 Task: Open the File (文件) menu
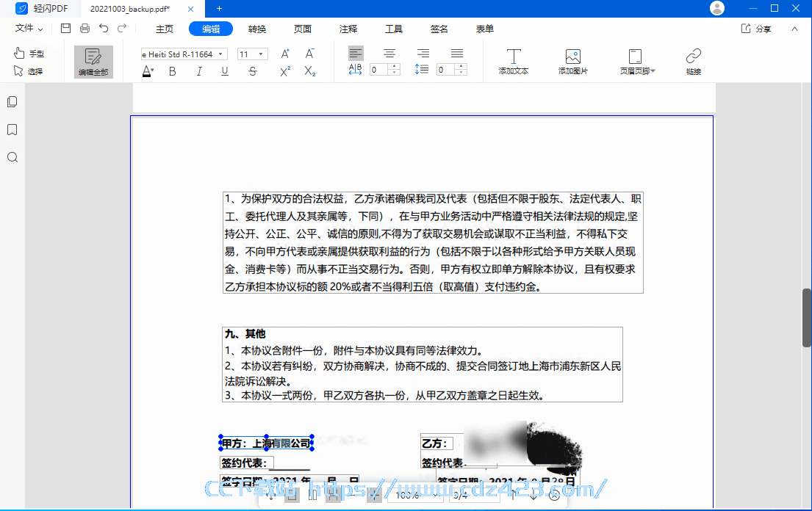29,29
